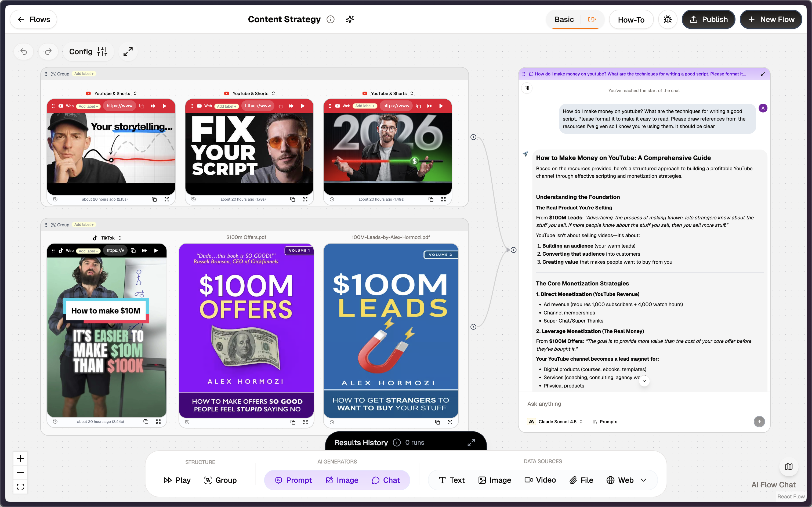This screenshot has width=812, height=507.
Task: Expand the Web data source chevron
Action: [644, 480]
